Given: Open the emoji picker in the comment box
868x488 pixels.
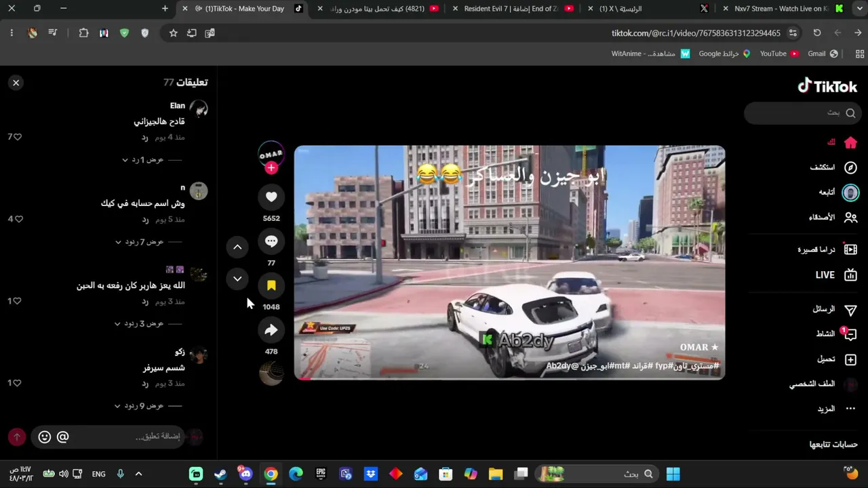Looking at the screenshot, I should (45, 437).
